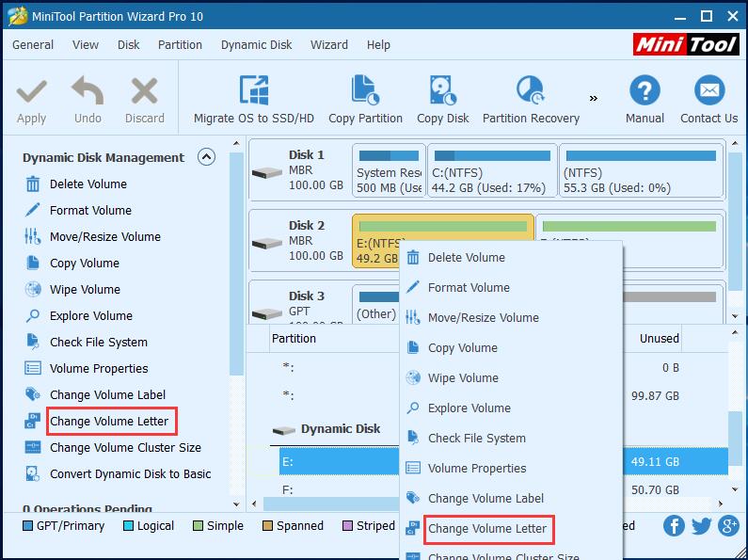Open the General menu
The image size is (748, 560).
[33, 45]
